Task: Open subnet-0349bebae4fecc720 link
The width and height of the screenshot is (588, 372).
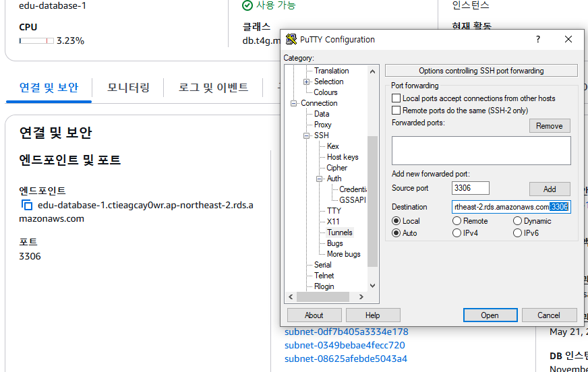Action: pyautogui.click(x=345, y=345)
